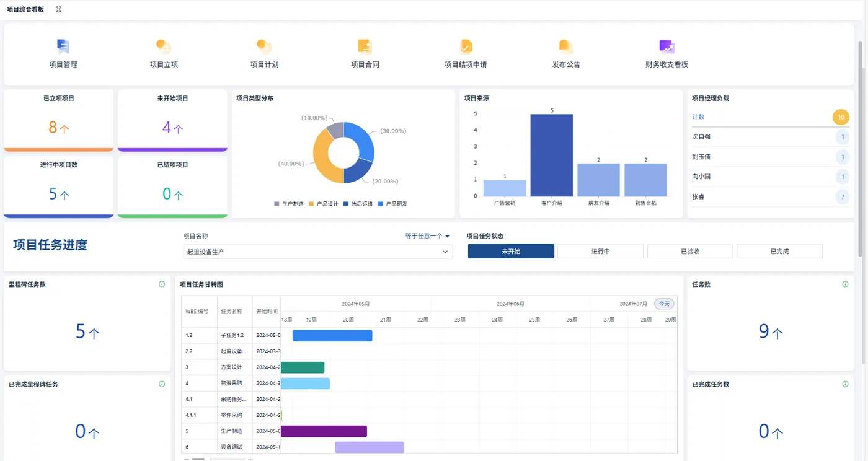Select the 项目合同 icon
The image size is (868, 461).
365,46
